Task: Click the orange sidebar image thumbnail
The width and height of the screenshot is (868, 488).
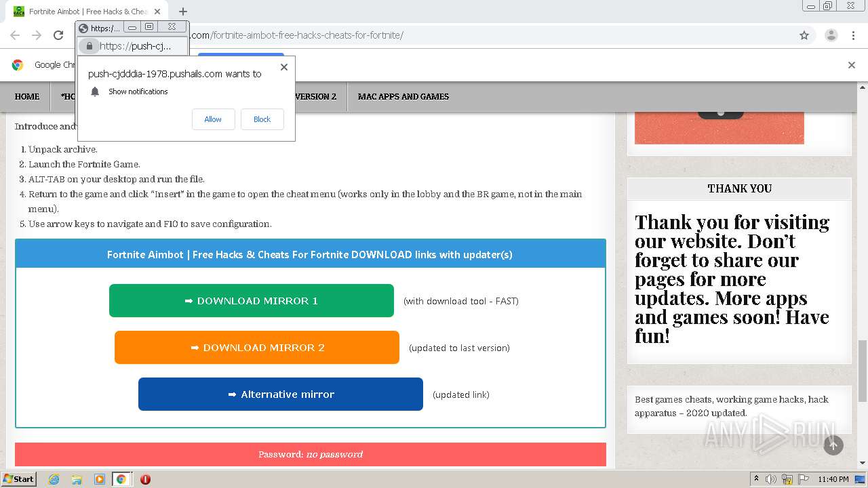Action: pyautogui.click(x=719, y=128)
